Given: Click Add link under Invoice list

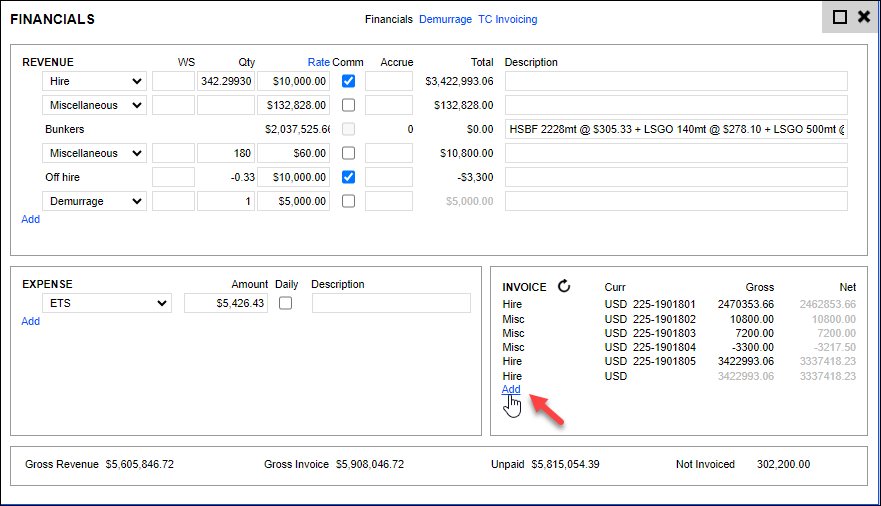Looking at the screenshot, I should [x=511, y=390].
